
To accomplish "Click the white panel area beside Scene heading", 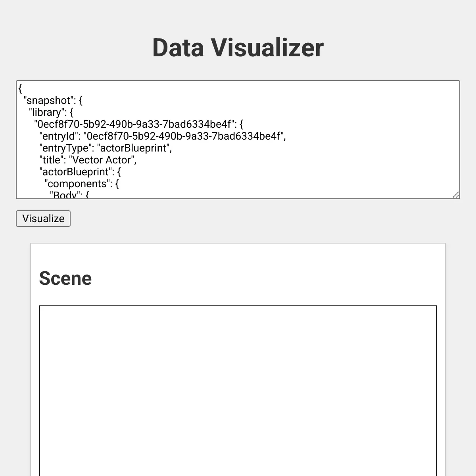I will point(258,278).
